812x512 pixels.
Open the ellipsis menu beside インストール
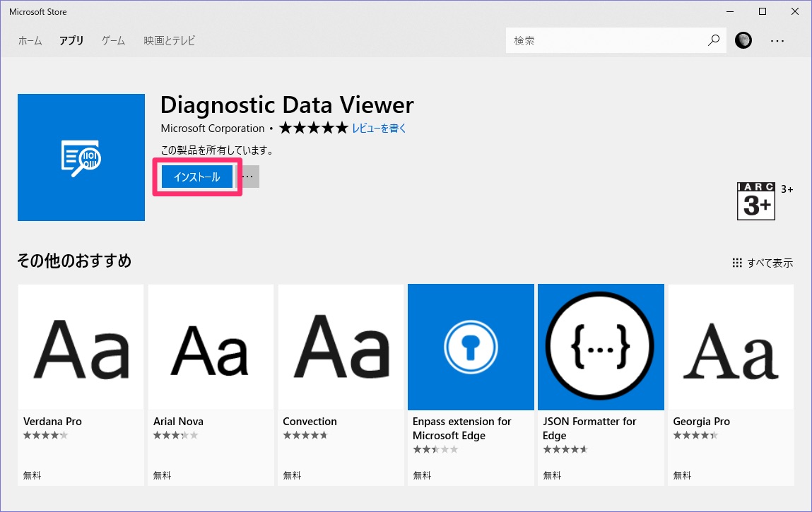click(249, 177)
